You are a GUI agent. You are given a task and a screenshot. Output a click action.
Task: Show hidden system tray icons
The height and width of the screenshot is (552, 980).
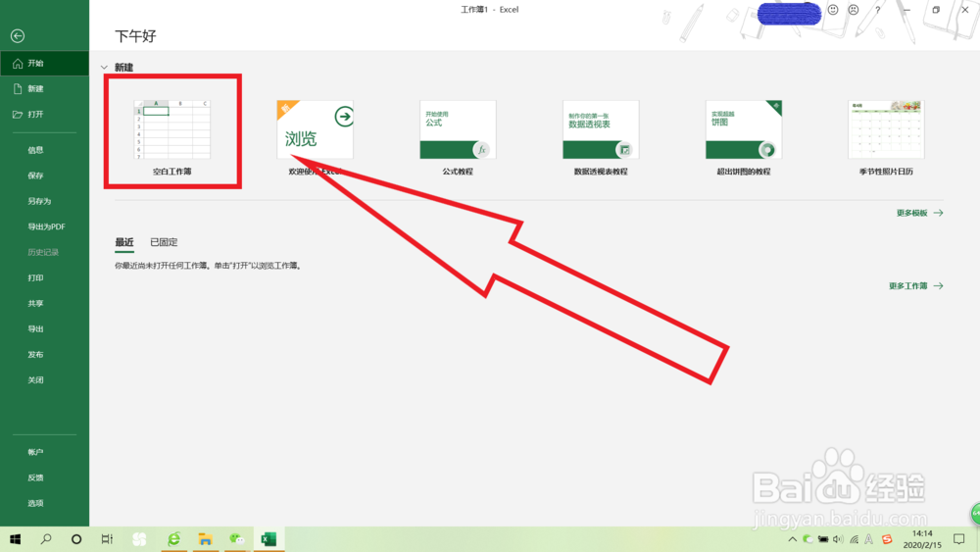pos(793,539)
